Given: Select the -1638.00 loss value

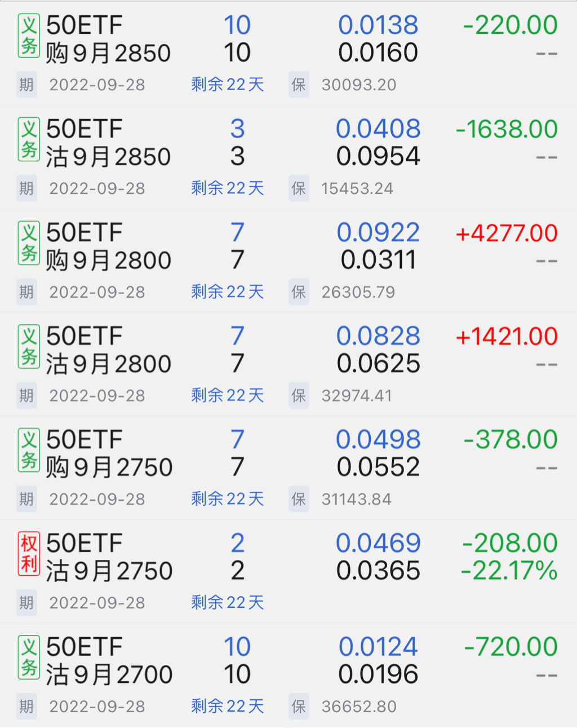Looking at the screenshot, I should [x=507, y=129].
